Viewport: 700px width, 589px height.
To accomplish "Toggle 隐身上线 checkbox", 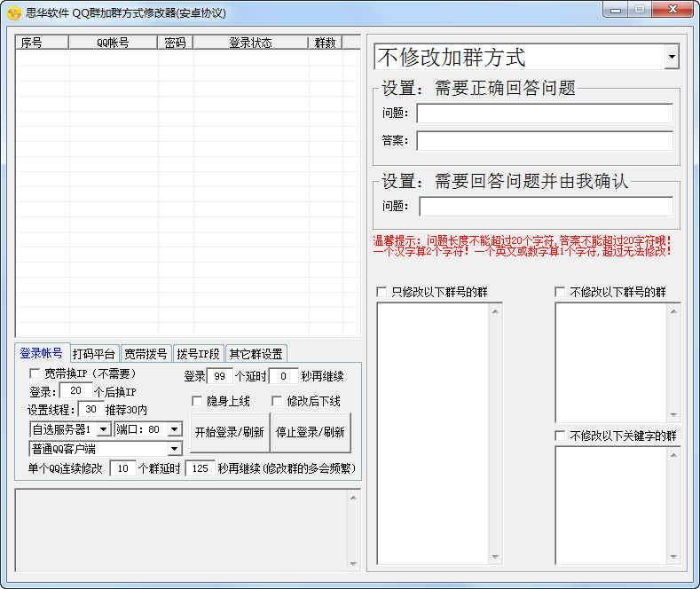I will tap(197, 401).
